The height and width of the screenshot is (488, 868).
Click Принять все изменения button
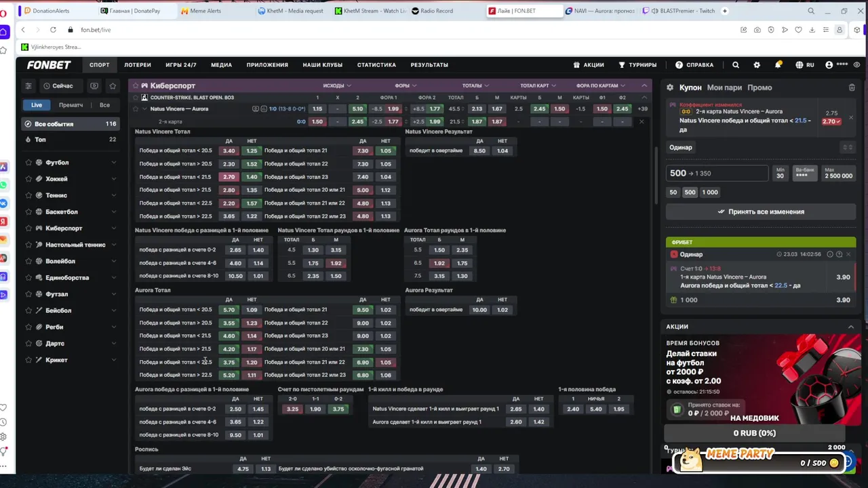[x=760, y=211]
